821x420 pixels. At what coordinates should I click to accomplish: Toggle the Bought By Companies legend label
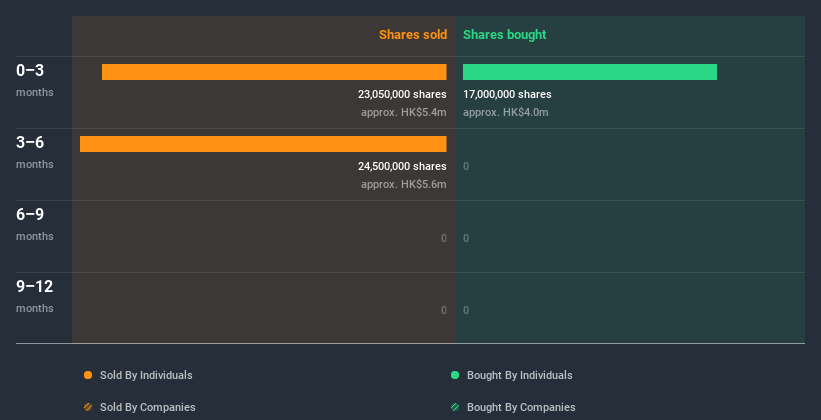(x=521, y=407)
